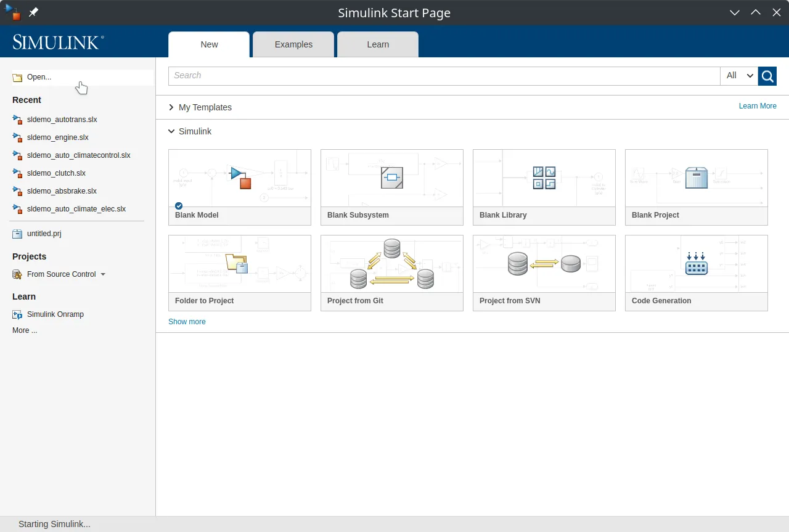Click the Simulink Onramp icon
Image resolution: width=789 pixels, height=532 pixels.
click(17, 314)
